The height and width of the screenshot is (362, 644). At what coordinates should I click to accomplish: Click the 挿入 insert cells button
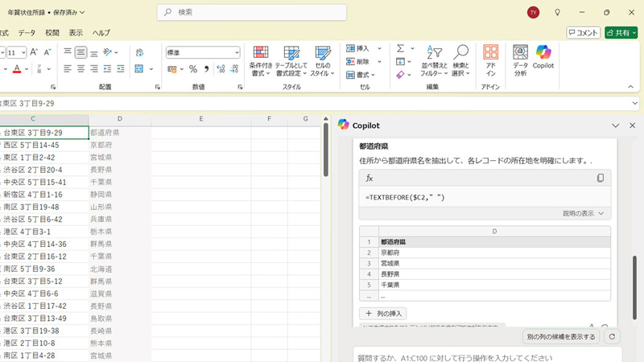[x=357, y=48]
